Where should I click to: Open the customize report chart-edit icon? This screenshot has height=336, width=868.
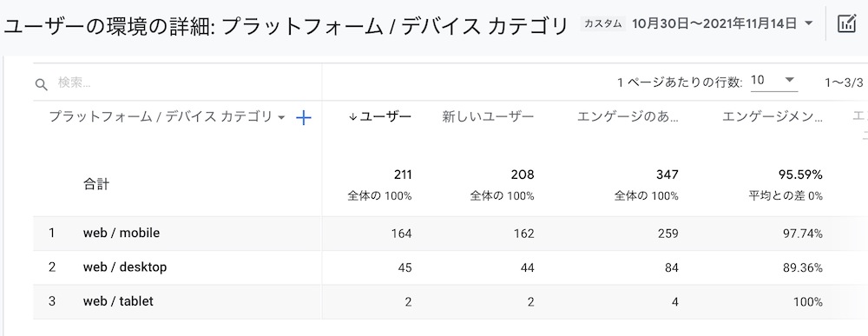(847, 23)
